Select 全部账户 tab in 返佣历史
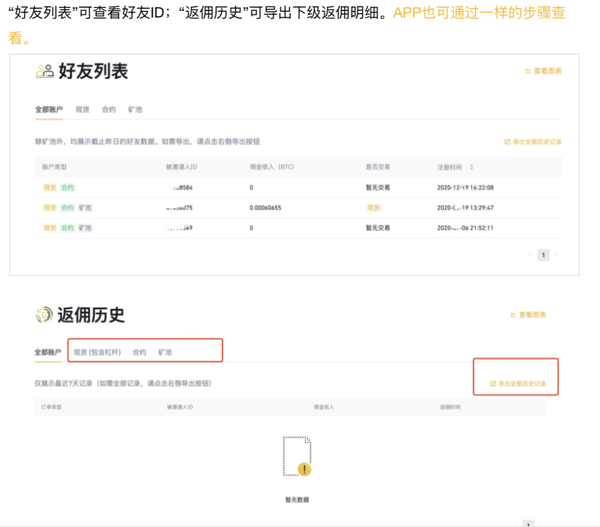Image resolution: width=600 pixels, height=527 pixels. (48, 353)
